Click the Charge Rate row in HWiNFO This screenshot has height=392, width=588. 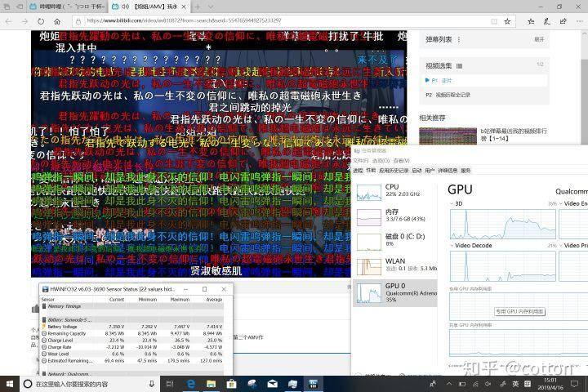[133, 347]
